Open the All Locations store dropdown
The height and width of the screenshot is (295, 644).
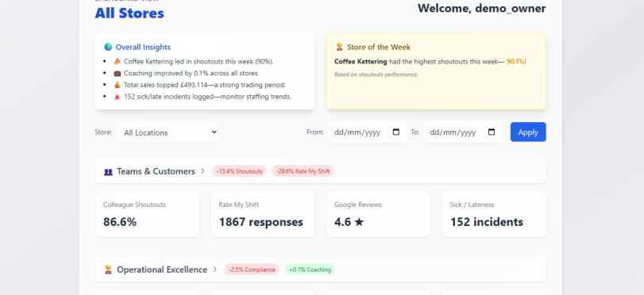168,132
